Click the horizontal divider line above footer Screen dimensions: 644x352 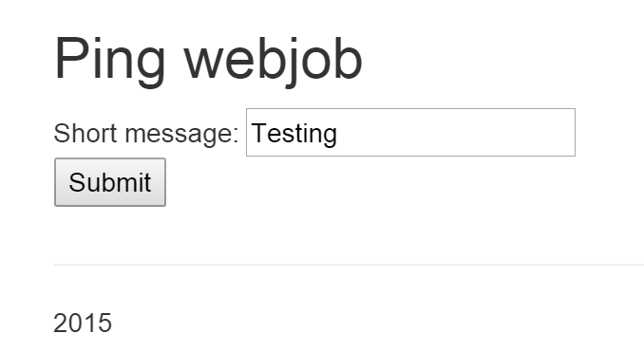(349, 265)
